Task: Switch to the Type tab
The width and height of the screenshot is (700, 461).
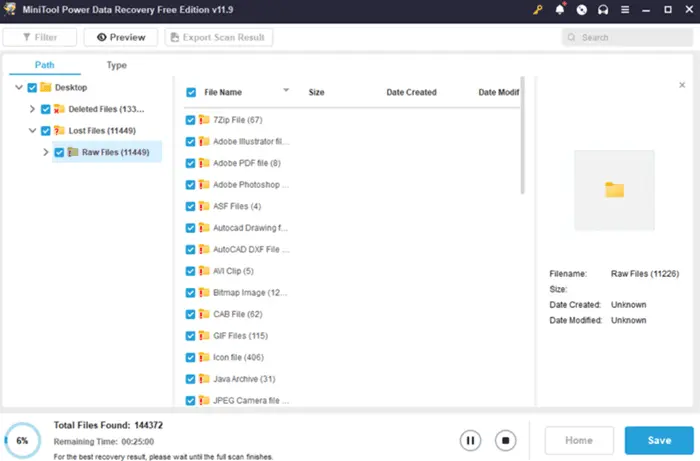Action: click(x=117, y=65)
